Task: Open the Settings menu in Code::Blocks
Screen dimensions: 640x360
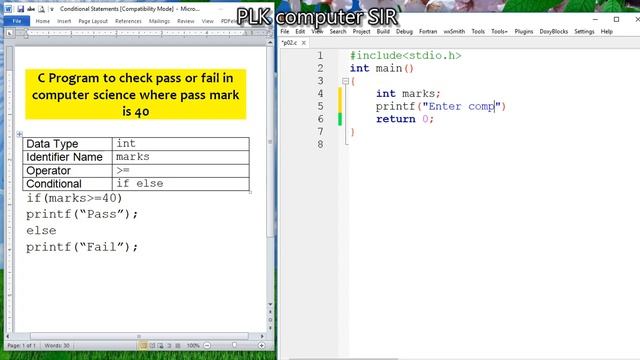Action: [x=584, y=31]
